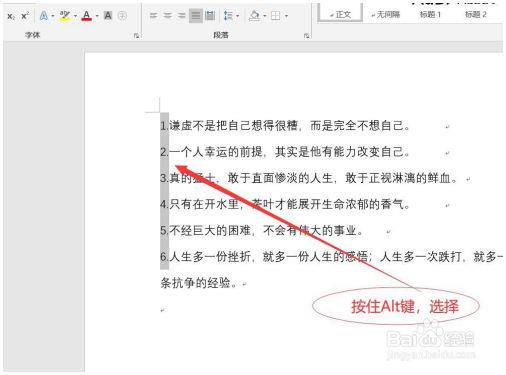Viewport: 506px width, 375px height.
Task: Open the 段落 dialog launcher
Action: [306, 36]
